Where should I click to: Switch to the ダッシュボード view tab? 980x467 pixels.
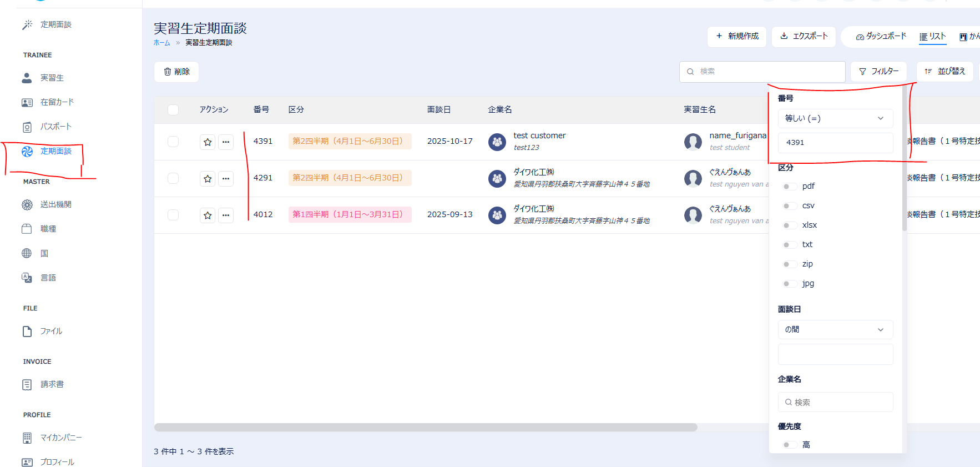click(x=881, y=37)
